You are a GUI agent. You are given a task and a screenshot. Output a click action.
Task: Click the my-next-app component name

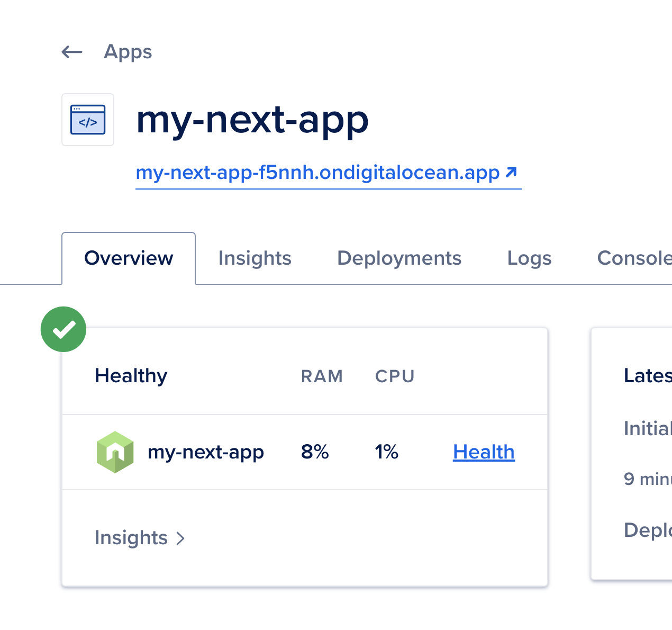(206, 452)
